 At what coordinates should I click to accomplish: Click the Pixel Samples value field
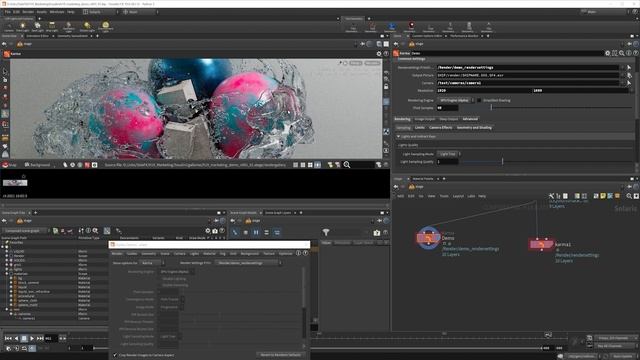click(447, 108)
